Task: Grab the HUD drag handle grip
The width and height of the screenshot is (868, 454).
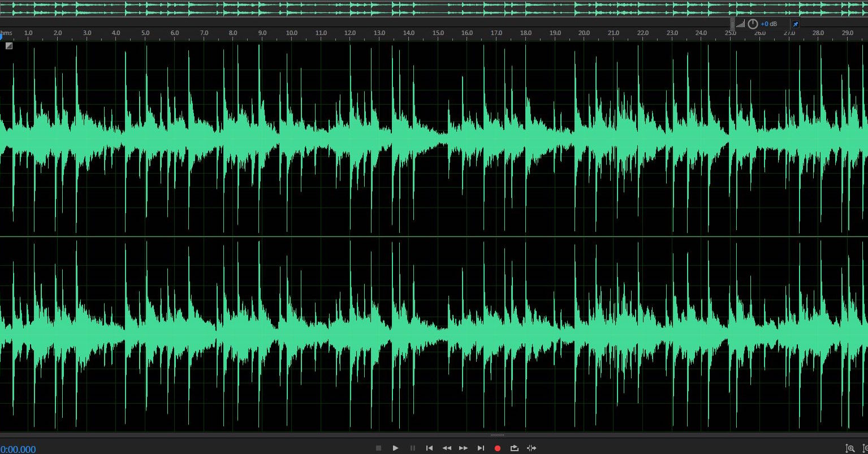Action: click(x=732, y=24)
